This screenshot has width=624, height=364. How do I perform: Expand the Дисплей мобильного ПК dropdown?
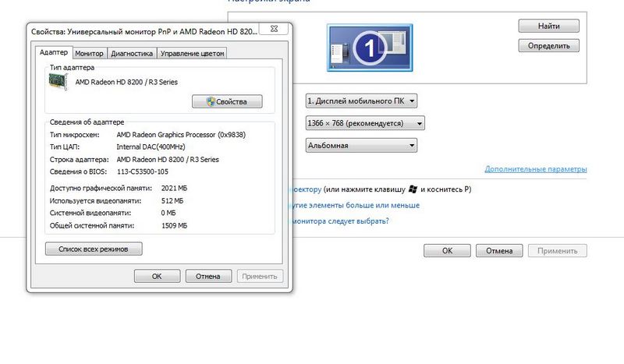(362, 101)
